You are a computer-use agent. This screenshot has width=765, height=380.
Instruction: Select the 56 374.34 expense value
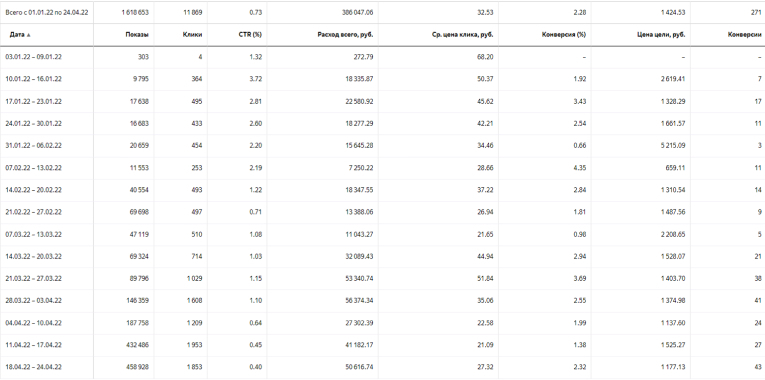tap(360, 300)
